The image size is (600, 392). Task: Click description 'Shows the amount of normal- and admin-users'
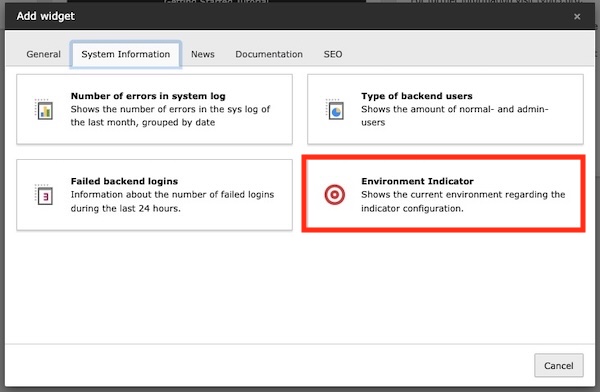click(x=455, y=116)
